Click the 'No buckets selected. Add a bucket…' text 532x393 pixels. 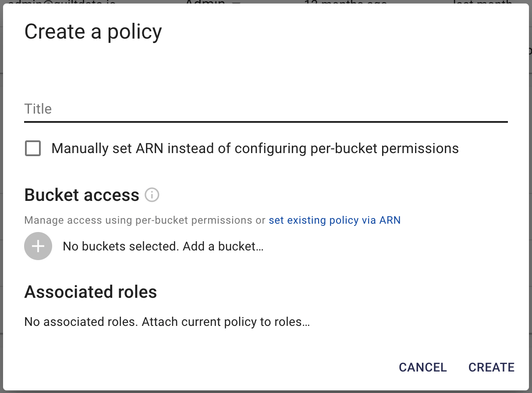click(163, 246)
